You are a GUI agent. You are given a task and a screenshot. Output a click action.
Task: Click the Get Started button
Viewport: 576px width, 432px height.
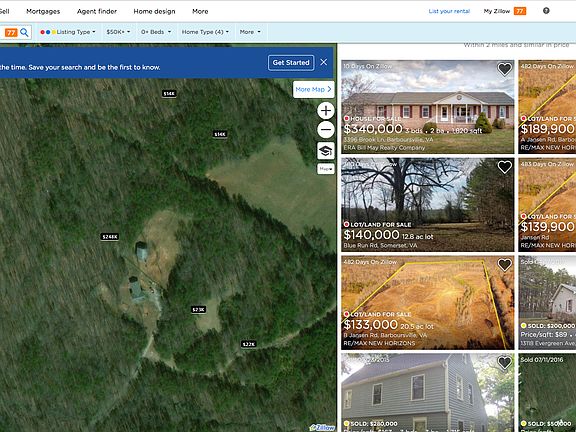[x=291, y=62]
